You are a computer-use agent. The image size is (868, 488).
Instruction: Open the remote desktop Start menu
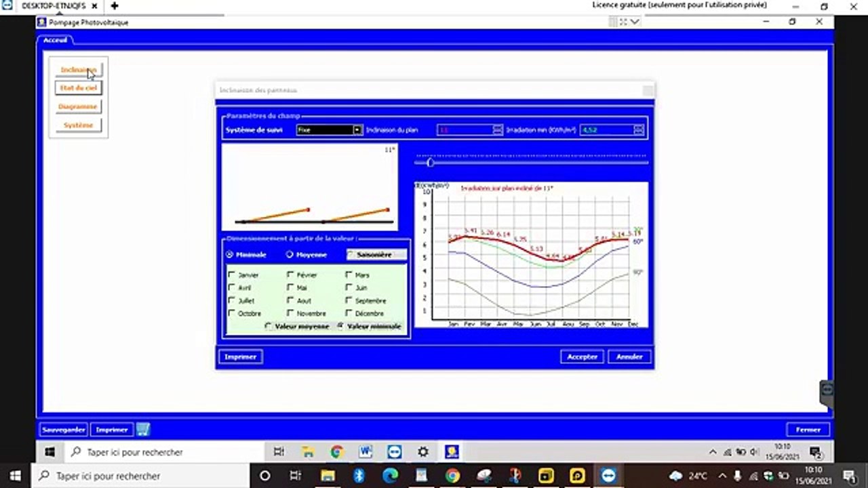(x=50, y=452)
